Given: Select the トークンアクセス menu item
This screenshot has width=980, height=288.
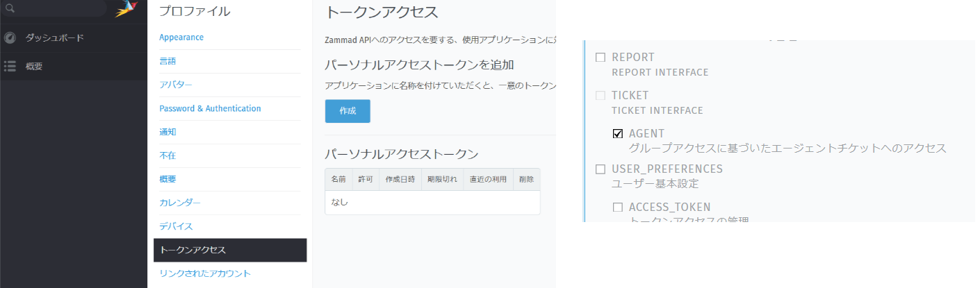Looking at the screenshot, I should [193, 250].
